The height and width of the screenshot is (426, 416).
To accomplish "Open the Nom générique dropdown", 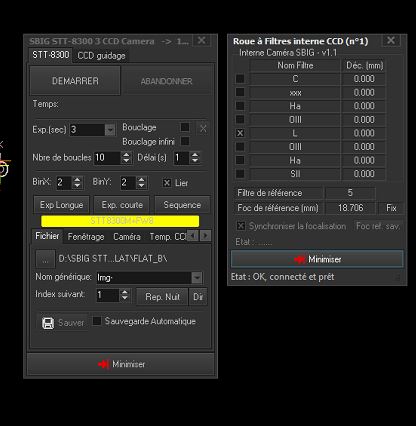I will [x=197, y=278].
